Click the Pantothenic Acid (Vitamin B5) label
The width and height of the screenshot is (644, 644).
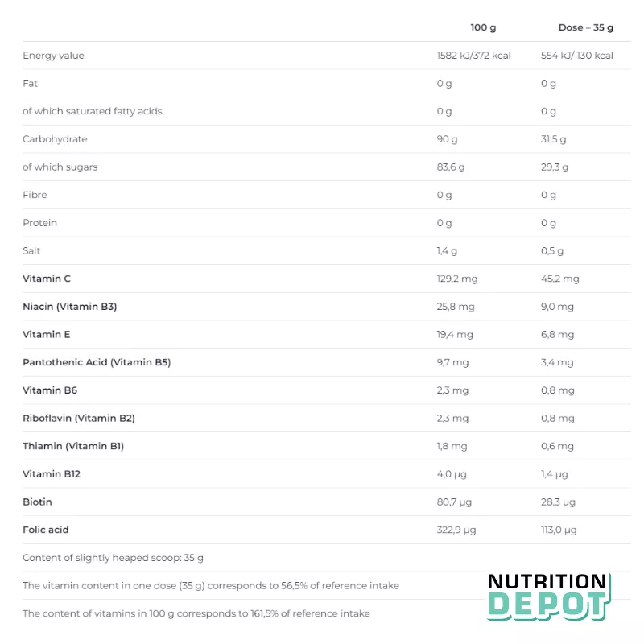pyautogui.click(x=97, y=362)
